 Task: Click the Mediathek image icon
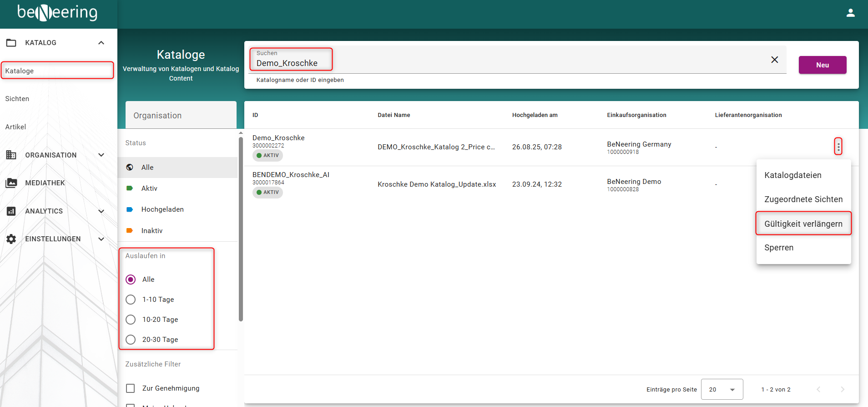pos(11,183)
